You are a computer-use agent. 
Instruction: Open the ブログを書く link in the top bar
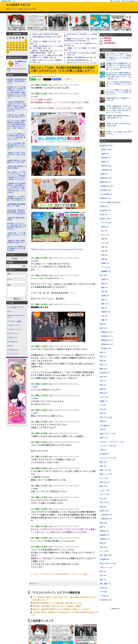(116, 1)
